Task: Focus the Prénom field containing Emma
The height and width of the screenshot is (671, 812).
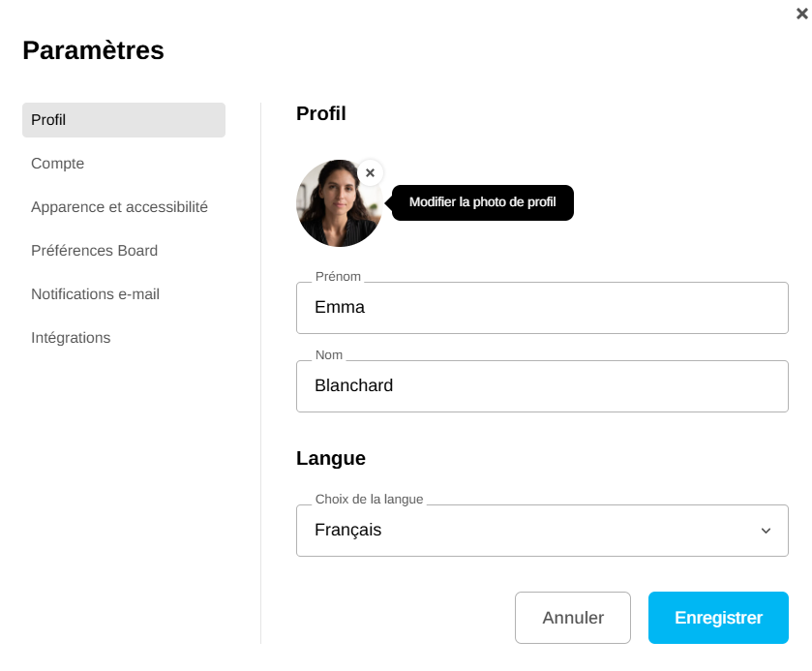Action: tap(542, 308)
